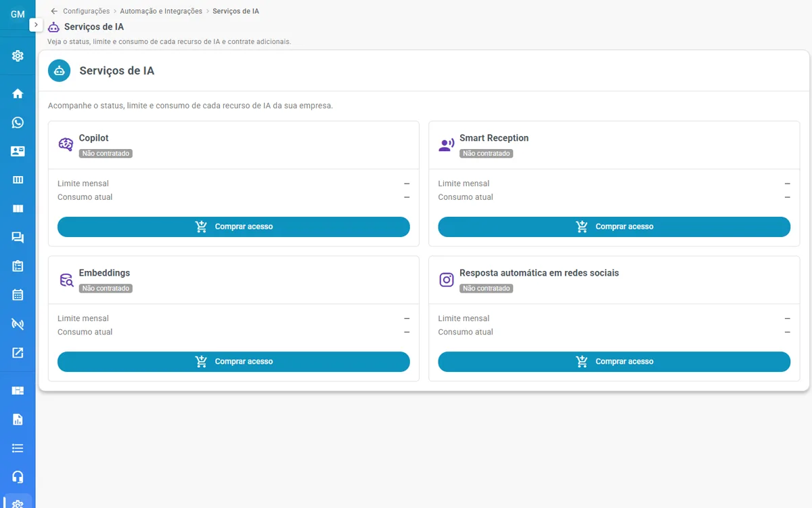Open the headset support icon in sidebar
The width and height of the screenshot is (812, 508).
tap(18, 477)
